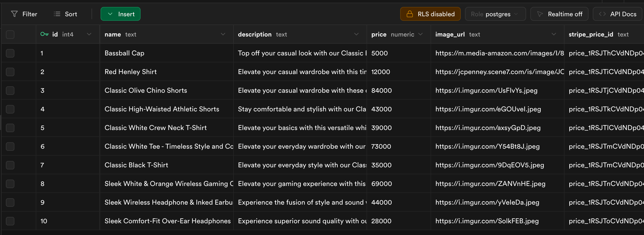Image resolution: width=644 pixels, height=235 pixels.
Task: Check the row 5 checkbox
Action: [x=10, y=128]
